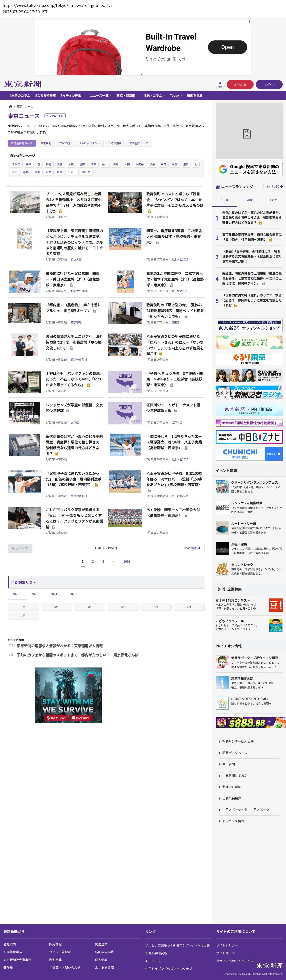Screen dimensions: 286x980
Task: Click lock icon on プールで小1男児 article
Action: click(60, 211)
